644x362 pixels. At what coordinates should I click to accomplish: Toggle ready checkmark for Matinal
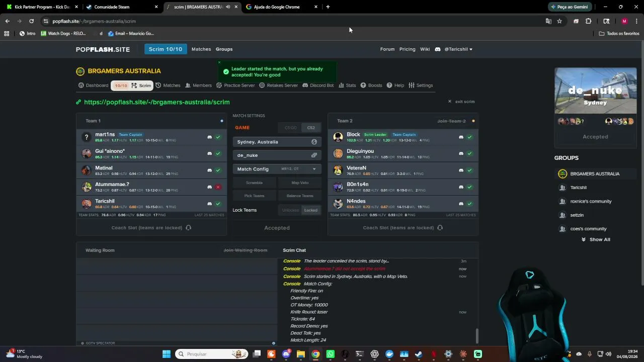[x=218, y=170]
